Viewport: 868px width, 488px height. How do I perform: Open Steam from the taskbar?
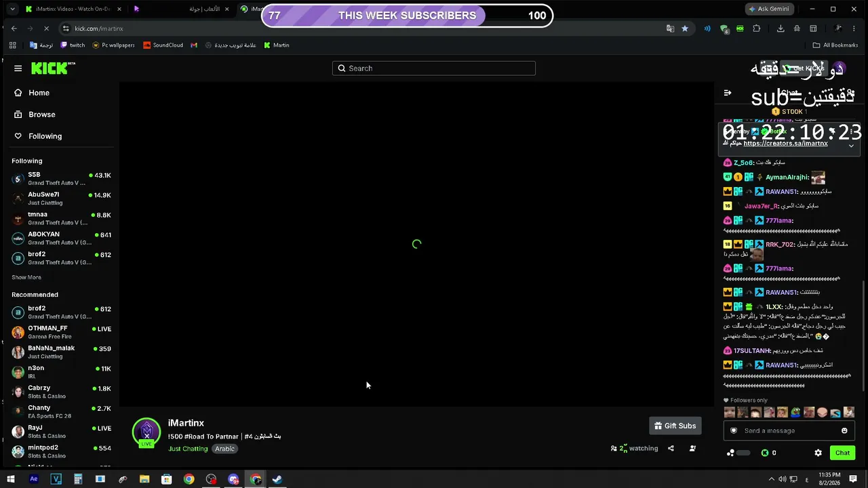coord(277,479)
